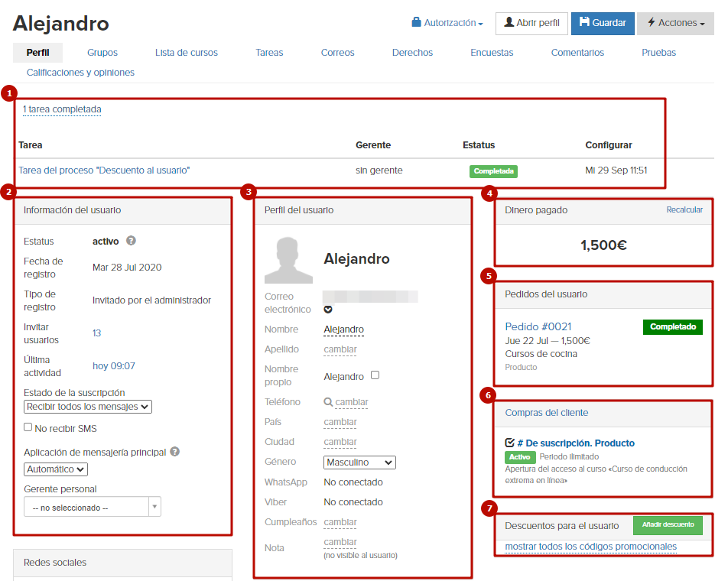This screenshot has width=728, height=581.
Task: Open the Género Masculino dropdown
Action: 360,463
